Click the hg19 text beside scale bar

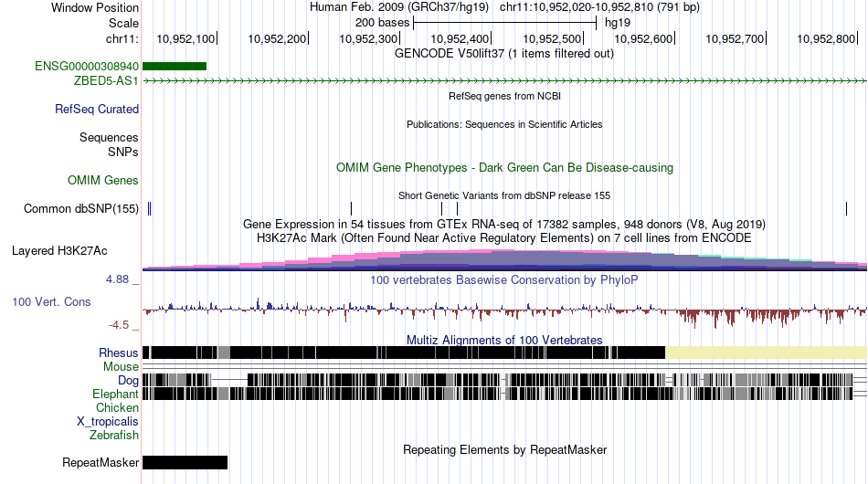(618, 23)
